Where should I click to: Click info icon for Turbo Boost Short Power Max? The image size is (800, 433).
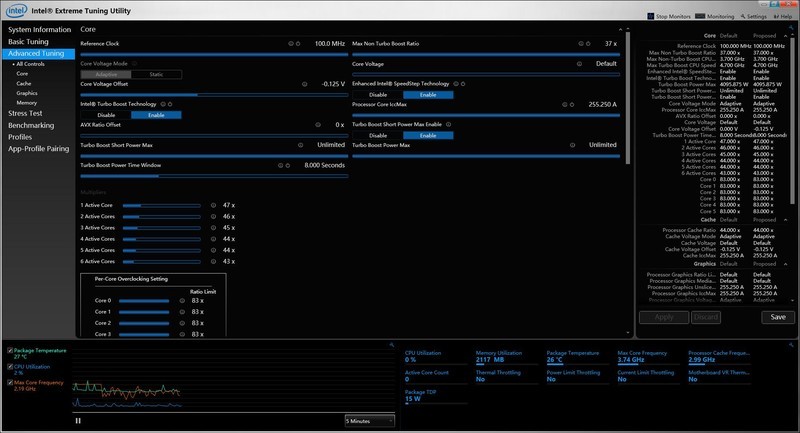[301, 145]
